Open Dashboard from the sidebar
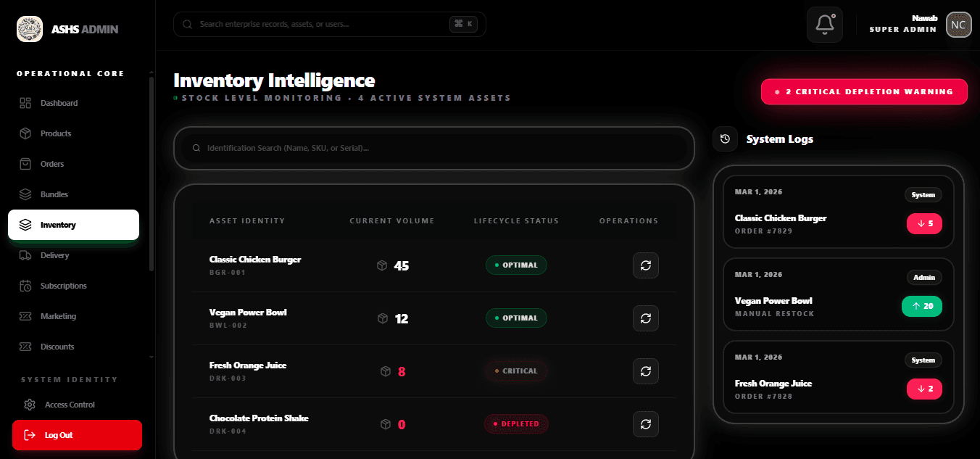Viewport: 980px width, 459px height. click(59, 103)
